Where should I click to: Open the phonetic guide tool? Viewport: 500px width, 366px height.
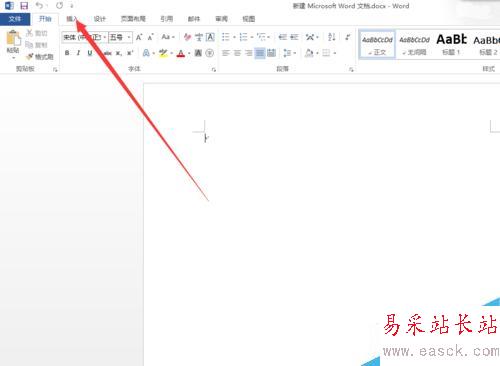199,37
